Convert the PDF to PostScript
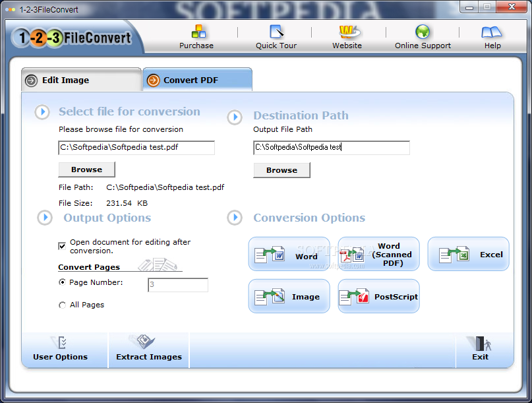The width and height of the screenshot is (532, 403). (378, 296)
